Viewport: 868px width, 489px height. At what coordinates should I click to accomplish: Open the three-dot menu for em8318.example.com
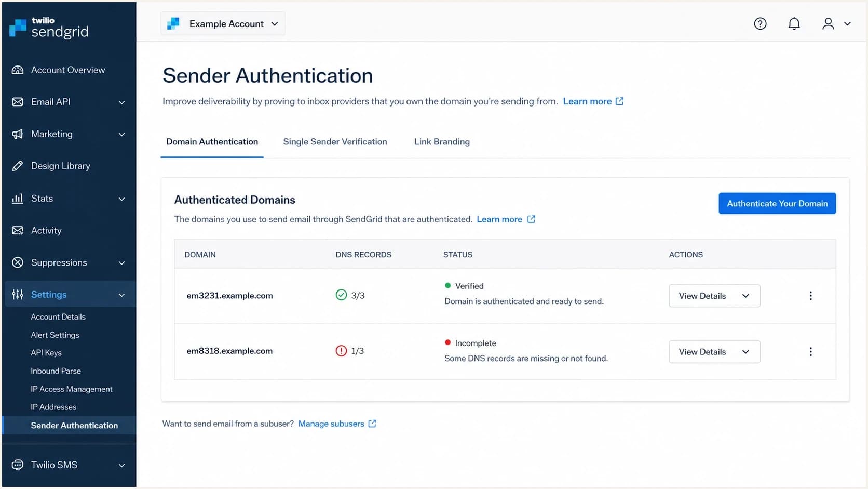pos(810,352)
